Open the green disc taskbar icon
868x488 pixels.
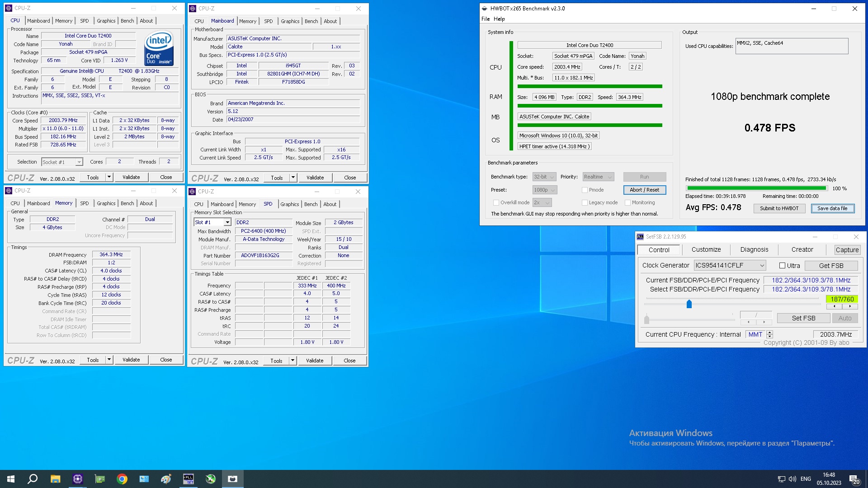coord(211,479)
